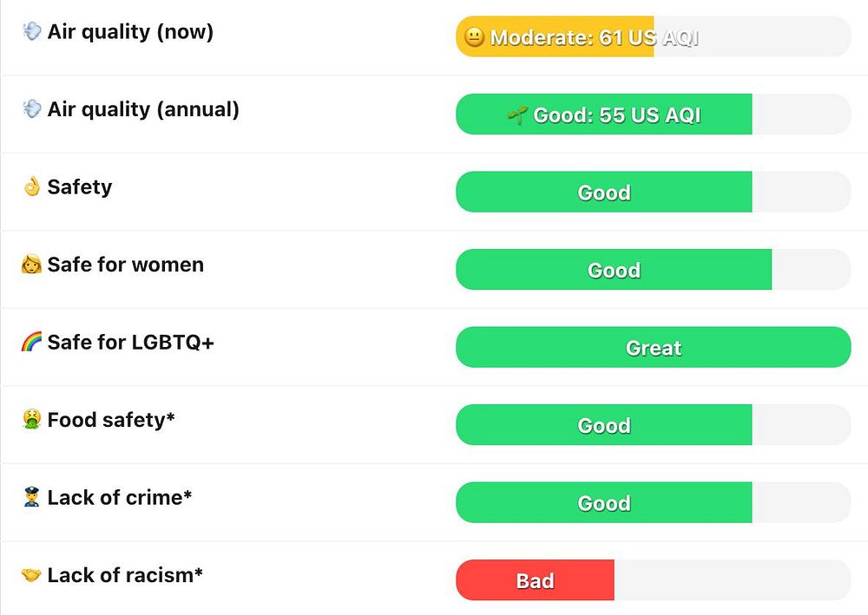The image size is (868, 615).
Task: Click the handshake icon beside Lack of racism
Action: 32,575
